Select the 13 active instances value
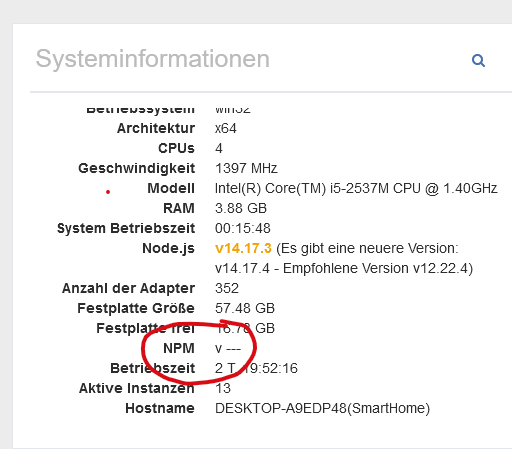Viewport: 512px width, 449px height. tap(223, 388)
